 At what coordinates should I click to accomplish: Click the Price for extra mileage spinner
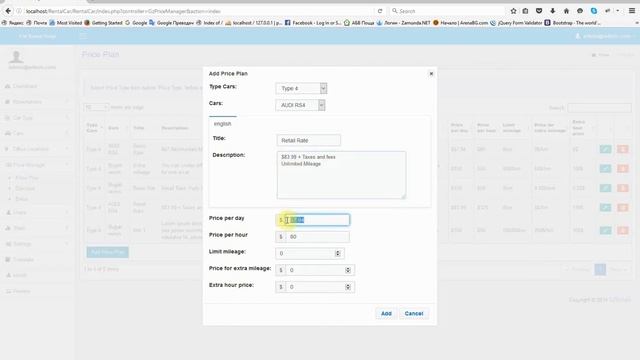point(348,270)
